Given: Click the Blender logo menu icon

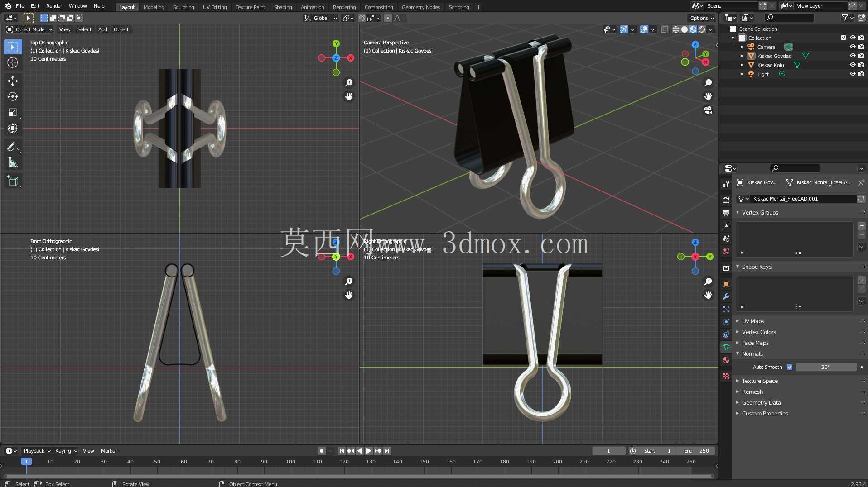Looking at the screenshot, I should pos(8,6).
